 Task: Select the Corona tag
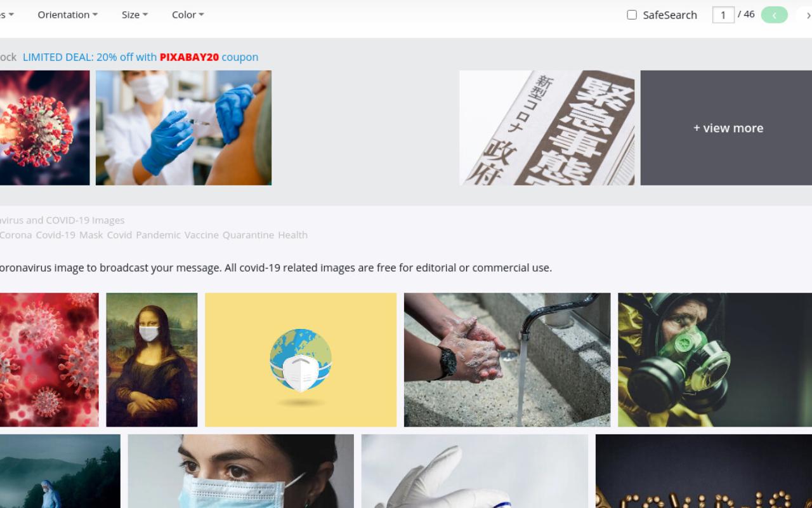pos(16,235)
